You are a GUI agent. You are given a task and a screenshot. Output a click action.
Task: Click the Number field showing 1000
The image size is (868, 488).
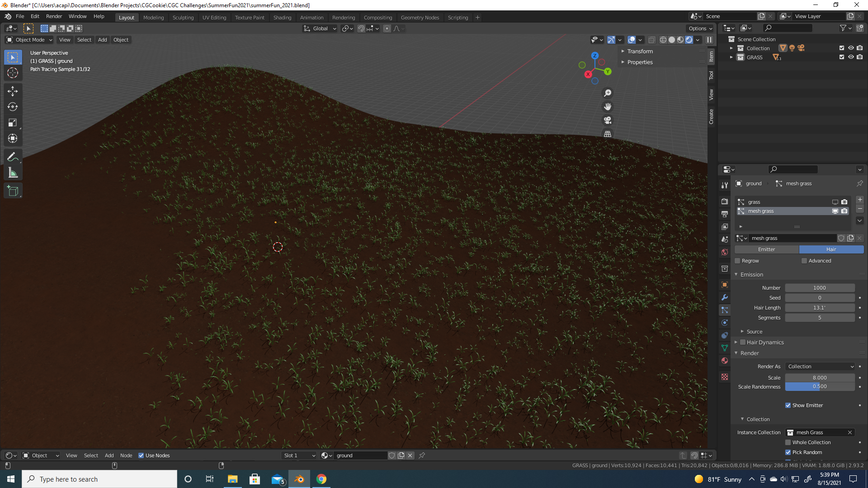point(819,288)
